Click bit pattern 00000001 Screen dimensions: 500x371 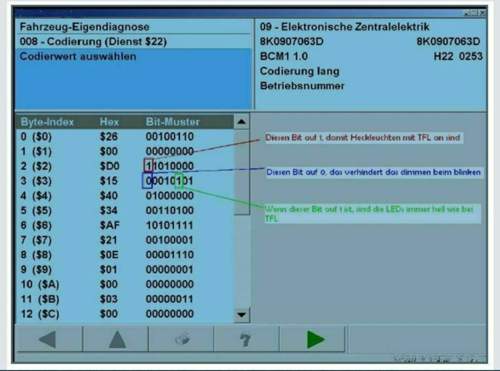170,269
